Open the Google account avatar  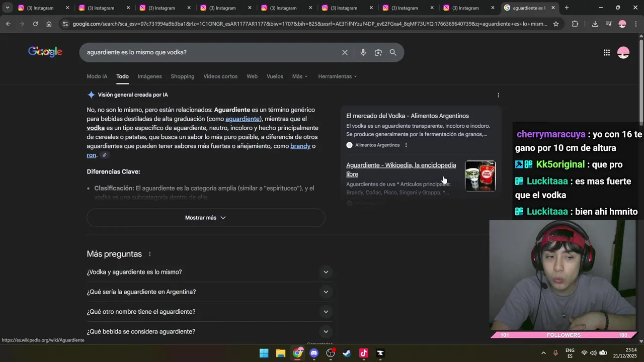[x=623, y=52]
